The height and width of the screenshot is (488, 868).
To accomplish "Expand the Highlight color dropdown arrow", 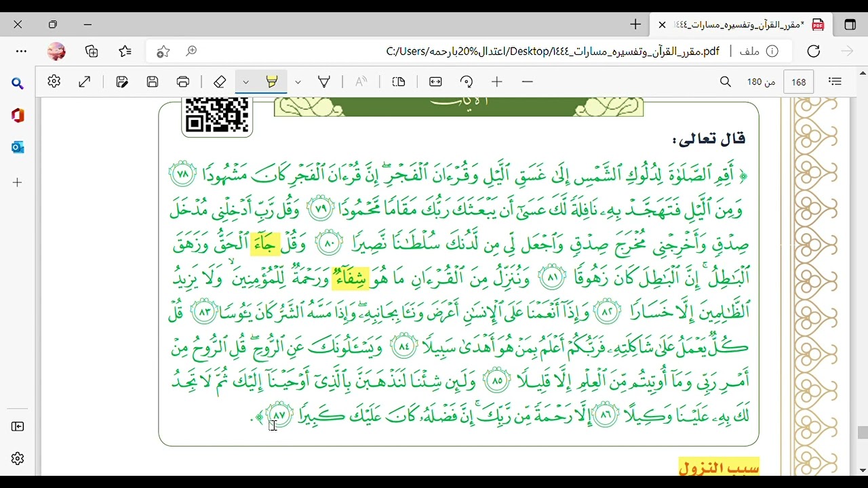I will (246, 81).
